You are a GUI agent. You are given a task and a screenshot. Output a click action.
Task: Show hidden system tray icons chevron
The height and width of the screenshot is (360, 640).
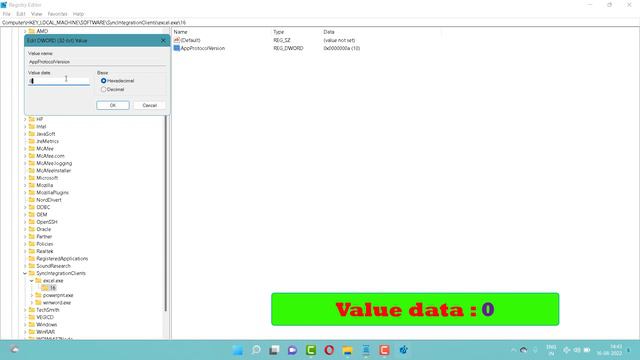pos(513,350)
